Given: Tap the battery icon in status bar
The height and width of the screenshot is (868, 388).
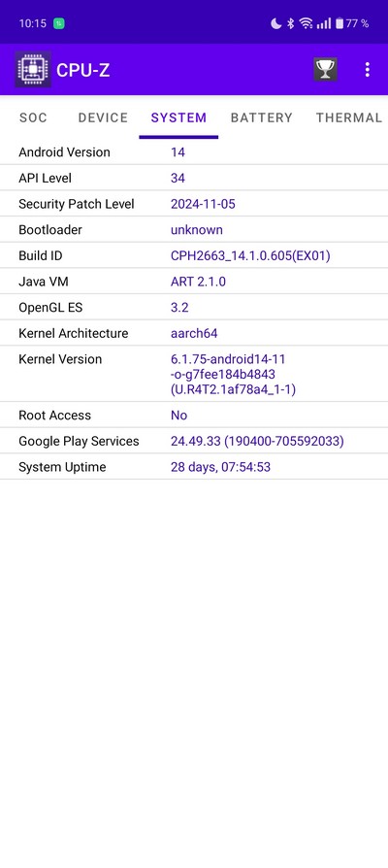Looking at the screenshot, I should coord(339,23).
